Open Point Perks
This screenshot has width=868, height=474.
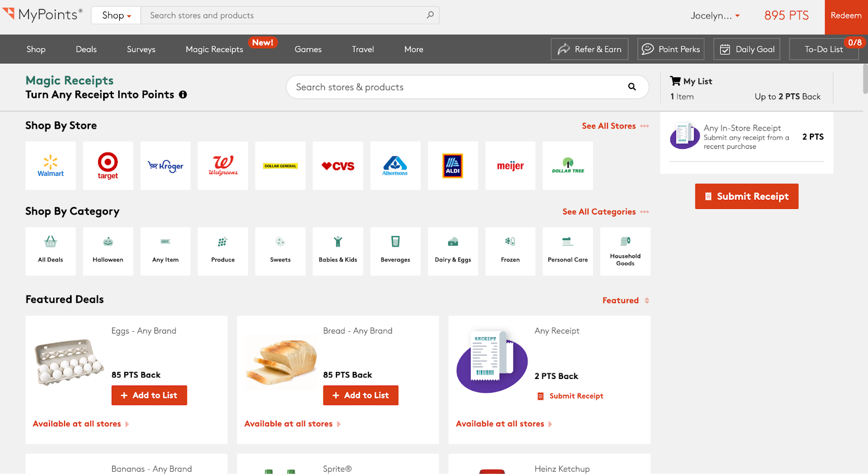click(x=671, y=49)
